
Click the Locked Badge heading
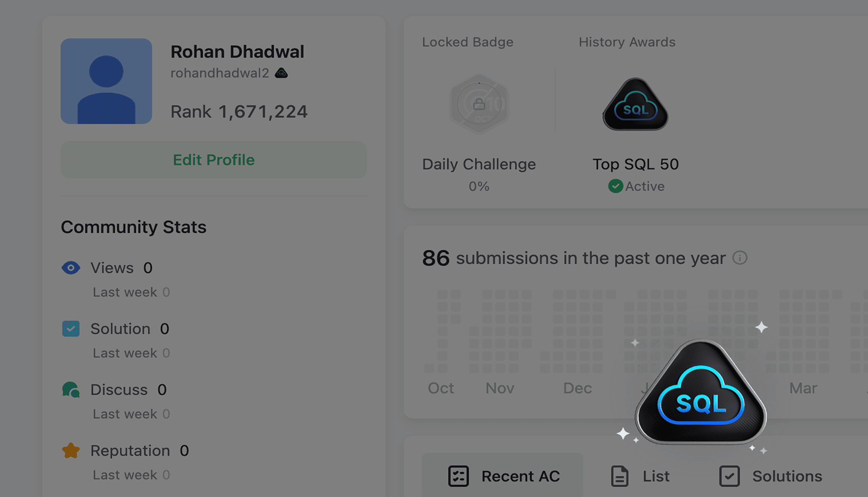coord(467,42)
